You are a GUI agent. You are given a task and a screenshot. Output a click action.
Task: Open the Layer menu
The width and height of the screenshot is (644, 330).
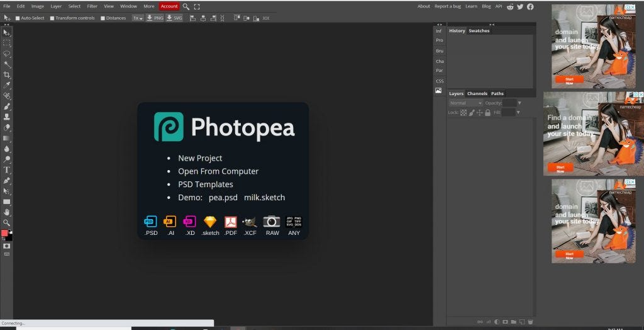pos(56,6)
